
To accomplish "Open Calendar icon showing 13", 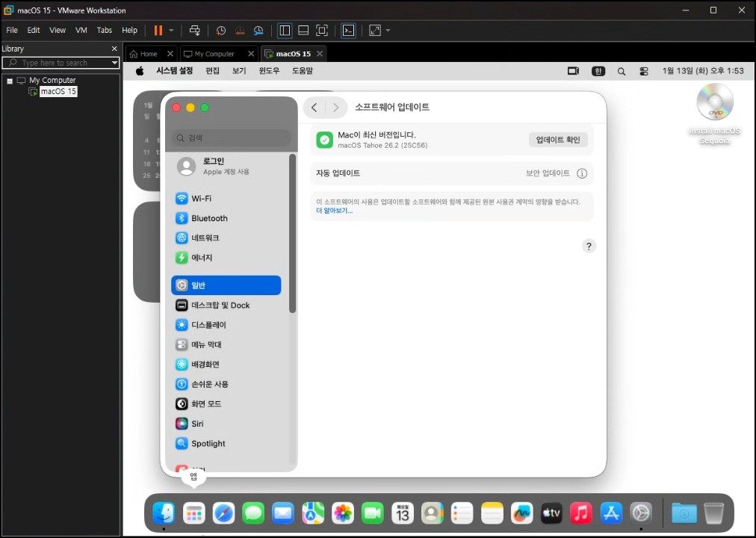I will (x=403, y=513).
